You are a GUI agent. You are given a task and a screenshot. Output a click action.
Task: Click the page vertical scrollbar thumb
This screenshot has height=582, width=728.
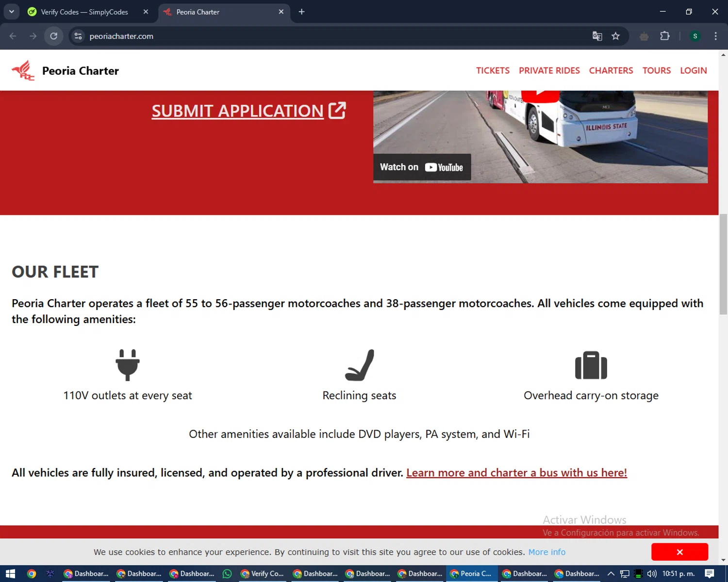(x=723, y=264)
